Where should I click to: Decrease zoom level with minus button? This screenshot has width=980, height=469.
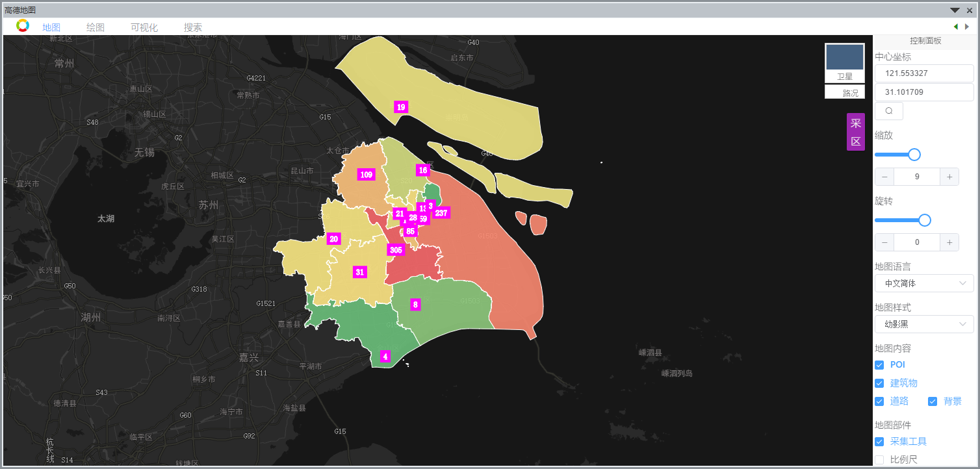point(884,177)
